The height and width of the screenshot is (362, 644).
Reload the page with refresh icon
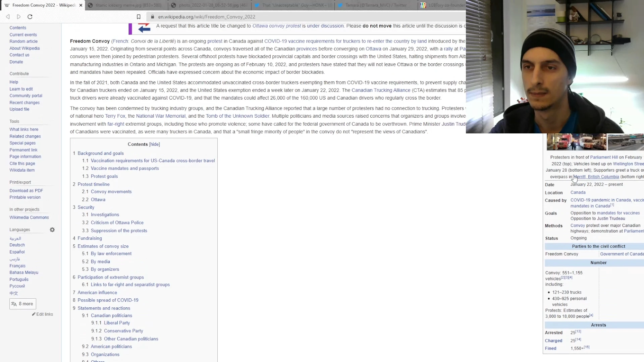(30, 17)
